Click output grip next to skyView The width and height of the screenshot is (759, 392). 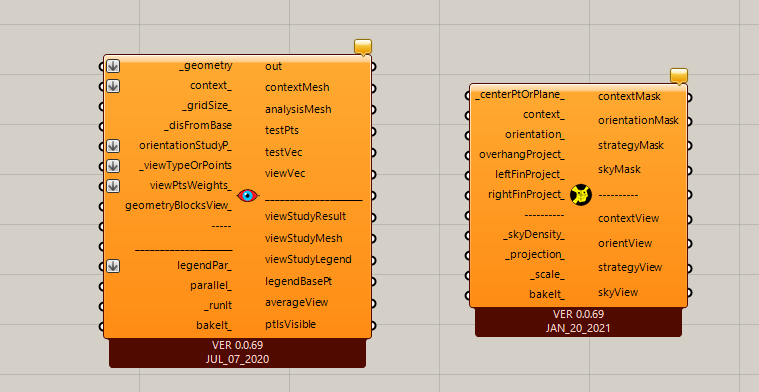(x=689, y=292)
